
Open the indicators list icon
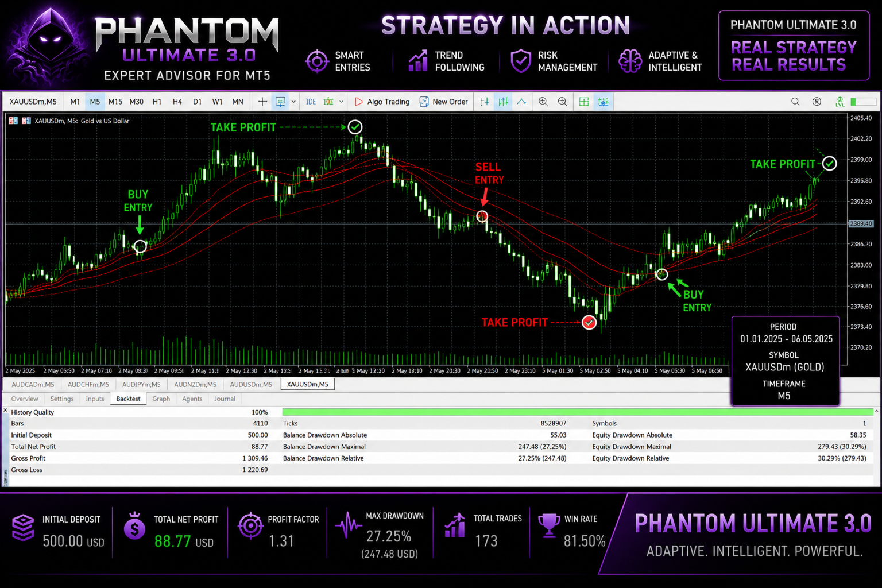pyautogui.click(x=604, y=102)
